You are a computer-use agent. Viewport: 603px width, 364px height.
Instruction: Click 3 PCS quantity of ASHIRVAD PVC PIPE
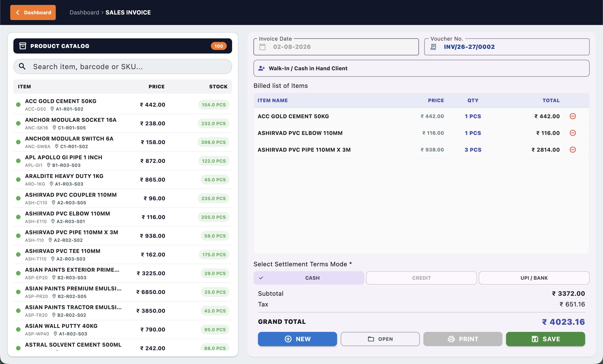coord(473,150)
